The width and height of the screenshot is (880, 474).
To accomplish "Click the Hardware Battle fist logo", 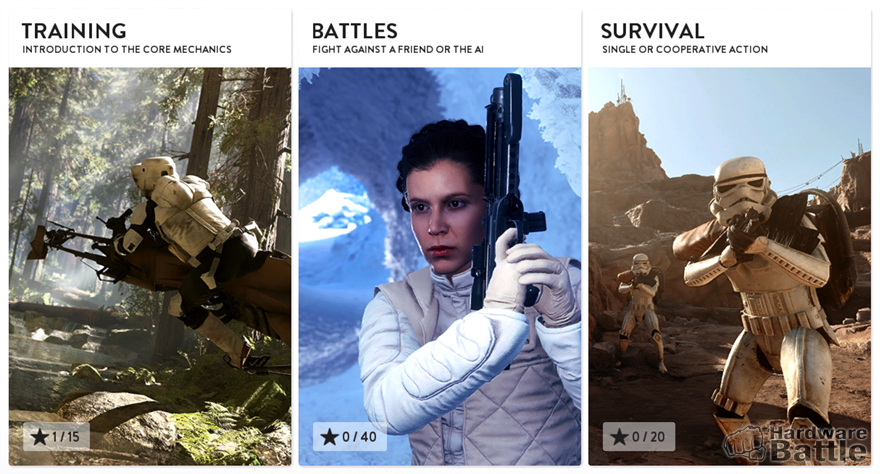I will click(x=744, y=443).
